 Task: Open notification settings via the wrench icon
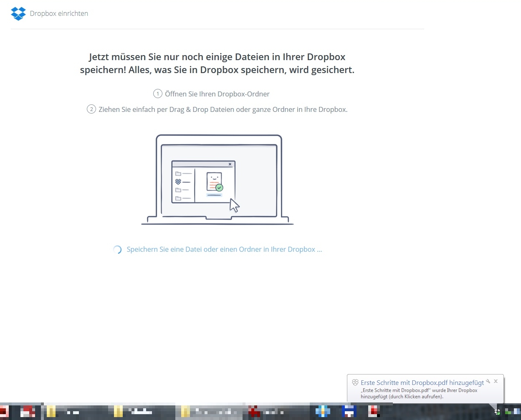pos(488,381)
